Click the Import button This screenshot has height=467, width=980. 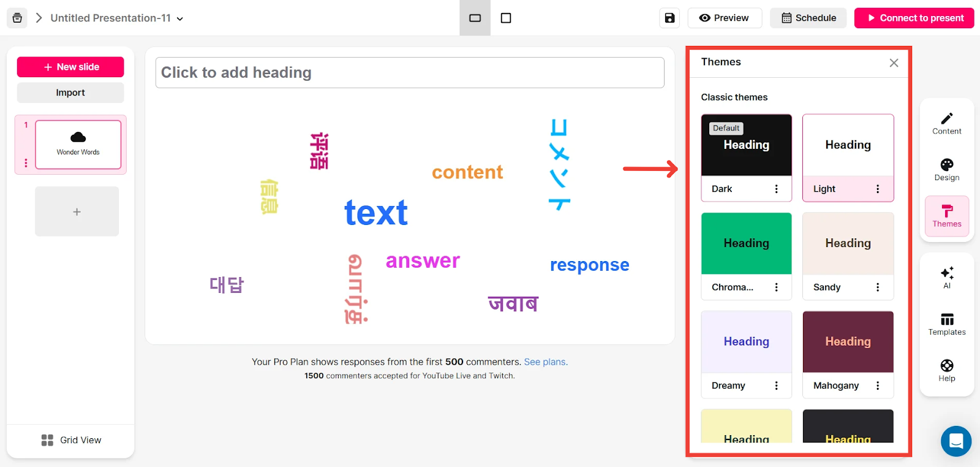point(70,93)
